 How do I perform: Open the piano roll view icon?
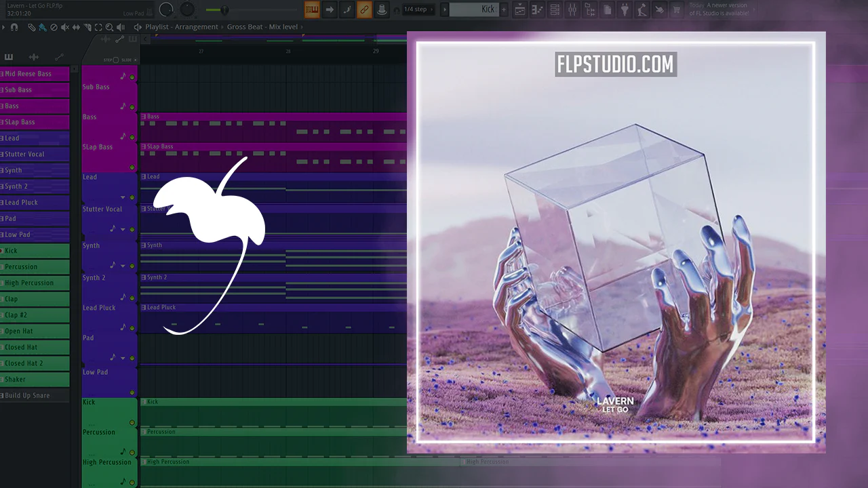point(538,9)
